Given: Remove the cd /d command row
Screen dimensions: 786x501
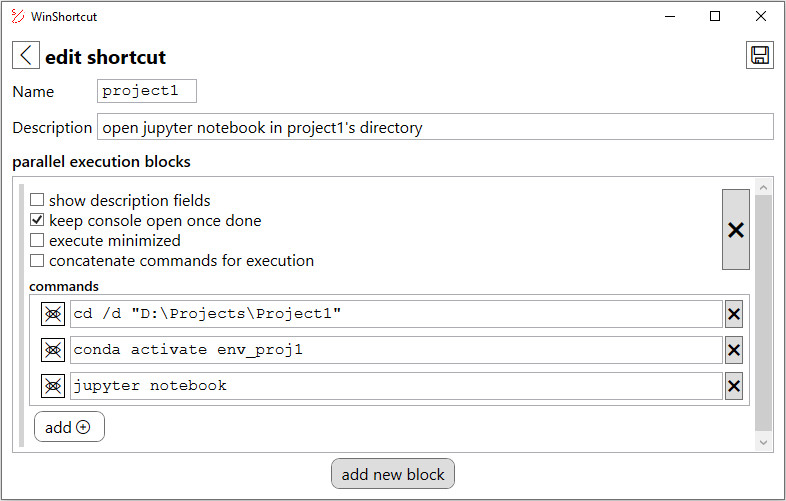Looking at the screenshot, I should [x=734, y=314].
